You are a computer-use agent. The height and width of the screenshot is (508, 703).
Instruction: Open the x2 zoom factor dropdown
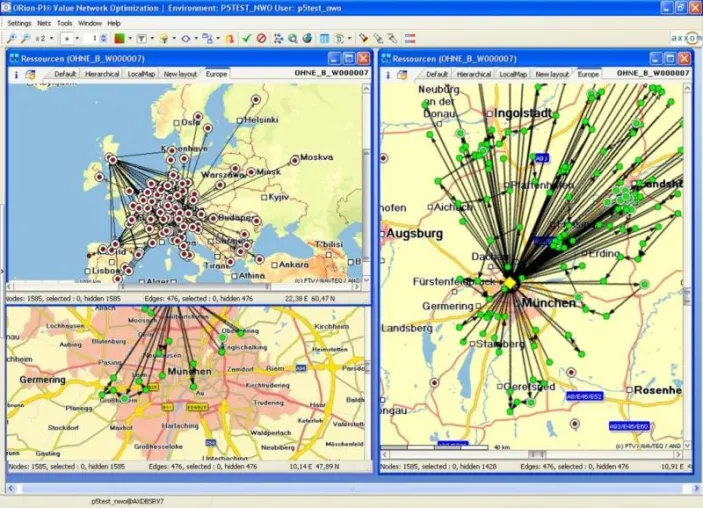pyautogui.click(x=51, y=39)
